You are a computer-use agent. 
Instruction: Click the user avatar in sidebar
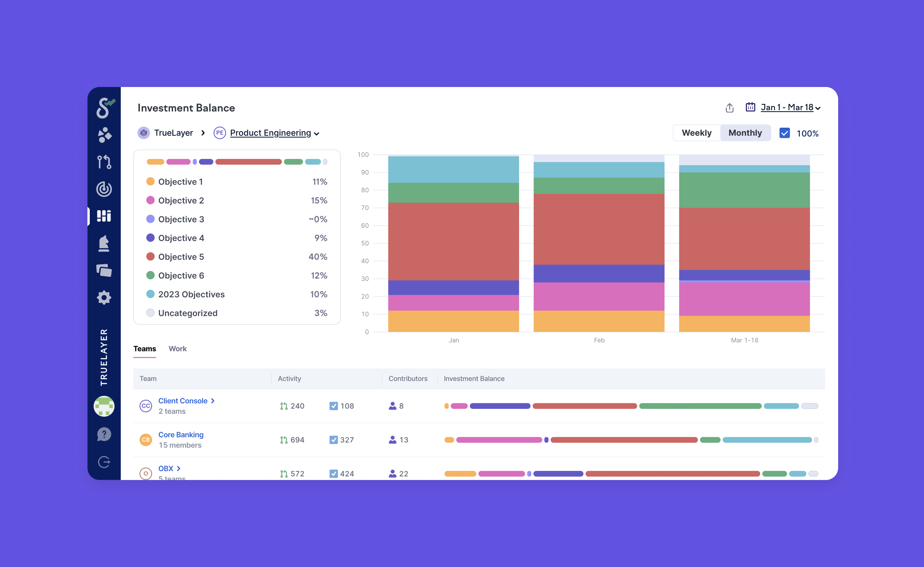[x=104, y=406]
